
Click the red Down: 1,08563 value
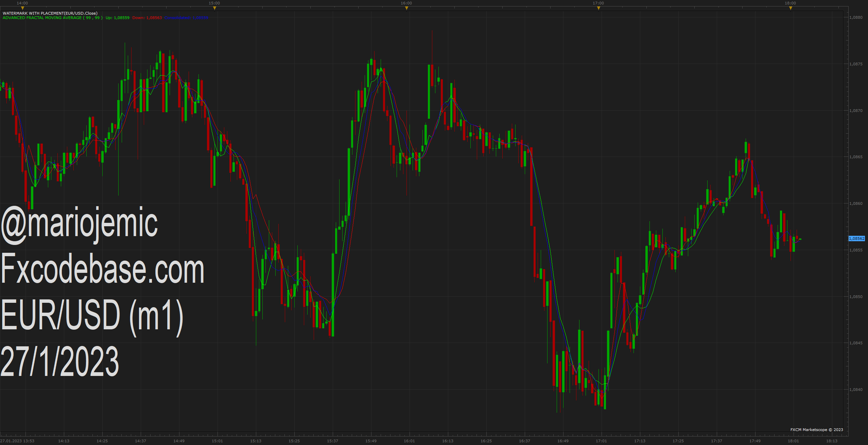[147, 18]
